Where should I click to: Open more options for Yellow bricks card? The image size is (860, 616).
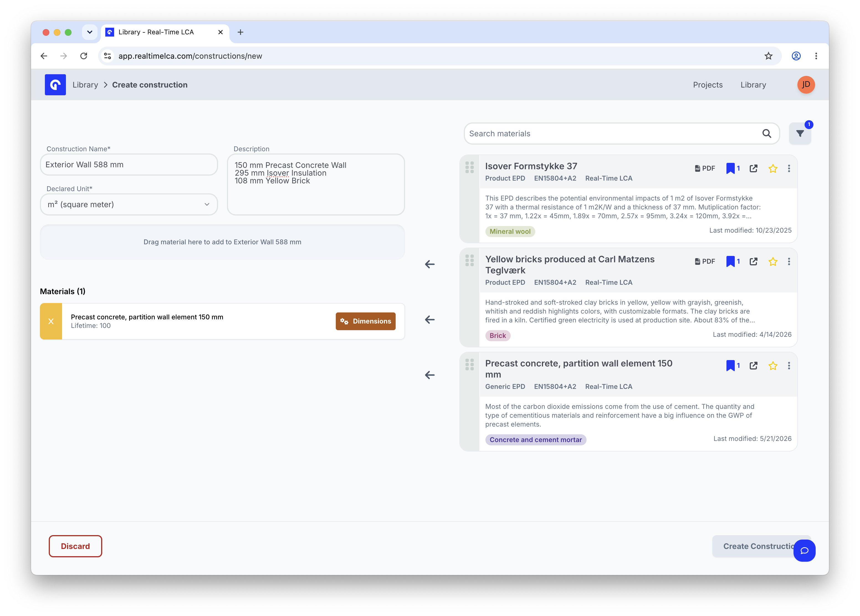(789, 261)
